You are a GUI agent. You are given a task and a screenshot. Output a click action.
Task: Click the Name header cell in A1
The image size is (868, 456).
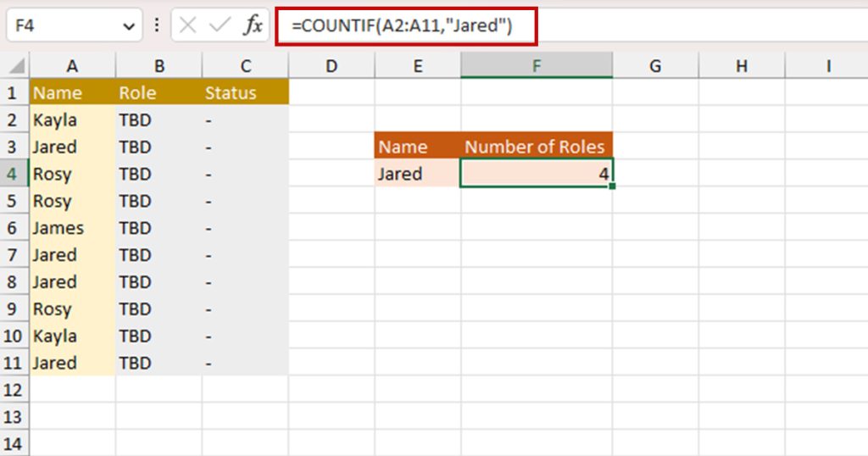coord(73,92)
